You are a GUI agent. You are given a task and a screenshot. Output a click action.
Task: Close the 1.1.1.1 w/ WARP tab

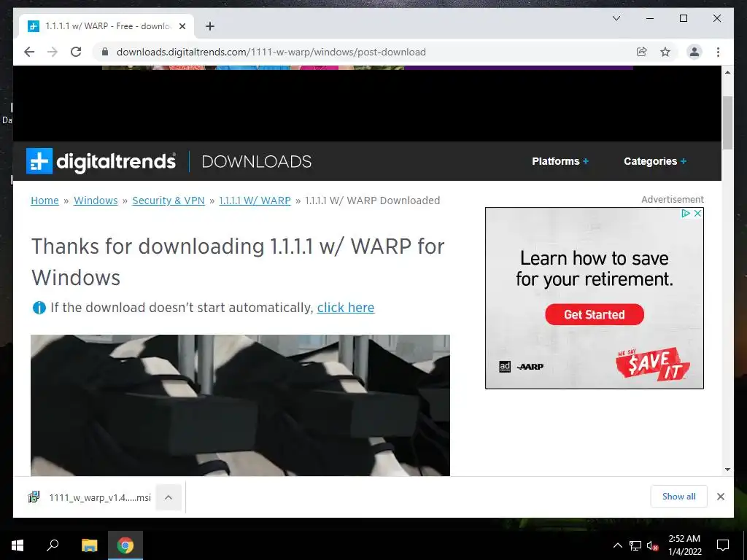coord(182,26)
